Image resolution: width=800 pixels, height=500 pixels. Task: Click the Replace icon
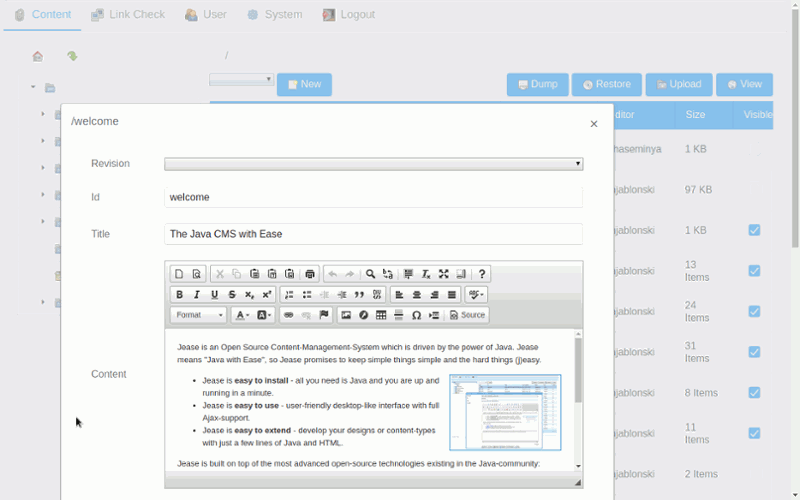[388, 274]
